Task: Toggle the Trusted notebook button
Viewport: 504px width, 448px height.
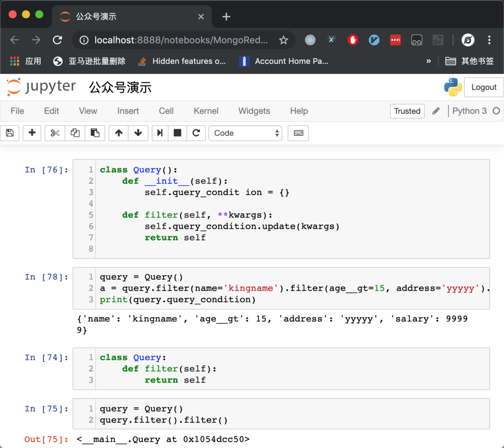Action: coord(407,111)
